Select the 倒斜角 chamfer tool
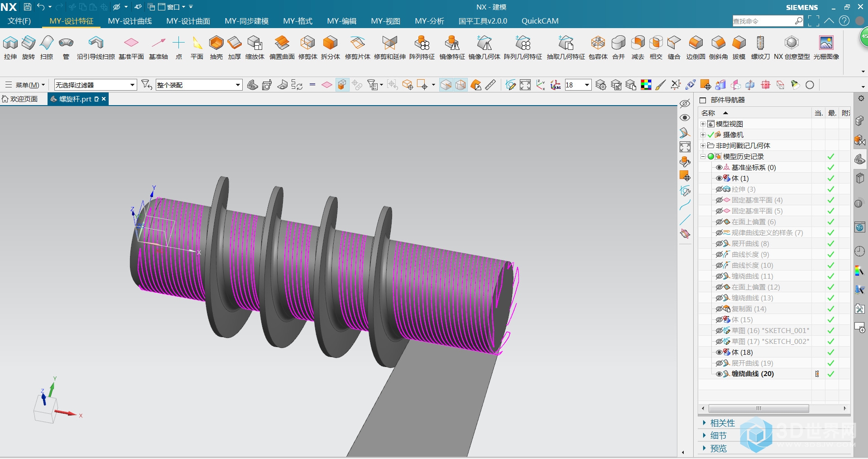868x459 pixels. coord(719,48)
